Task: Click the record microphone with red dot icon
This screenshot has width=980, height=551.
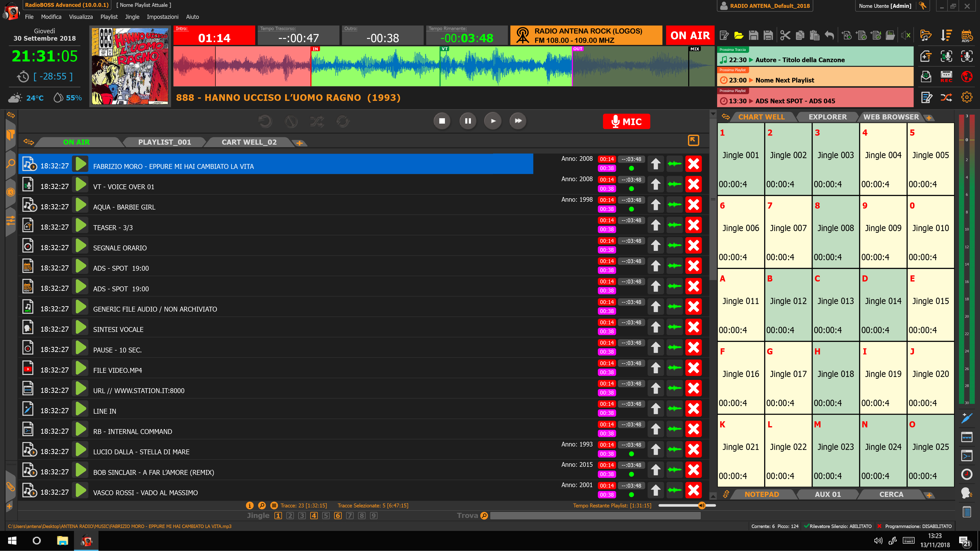Action: [x=966, y=56]
